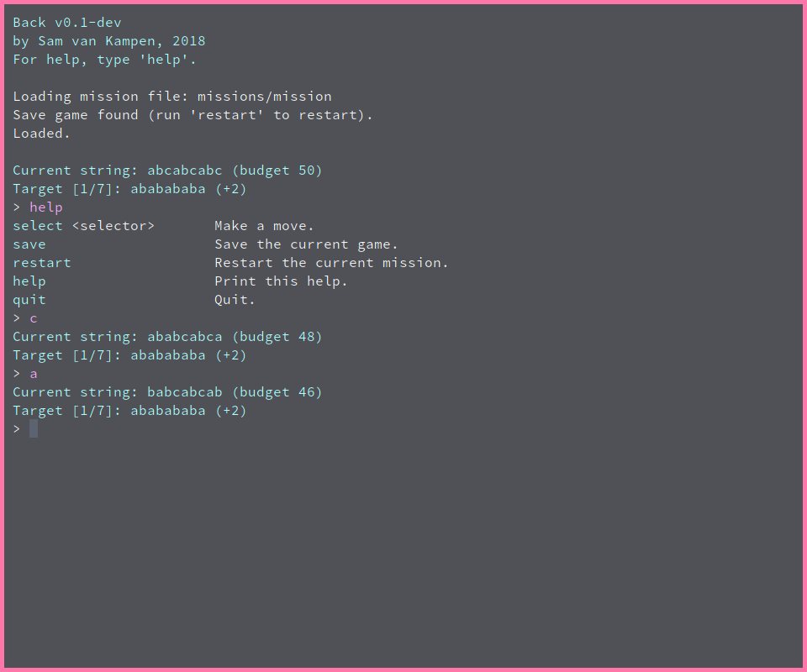The width and height of the screenshot is (807, 672).
Task: Click the 'Save the current game.' description
Action: pyautogui.click(x=306, y=244)
